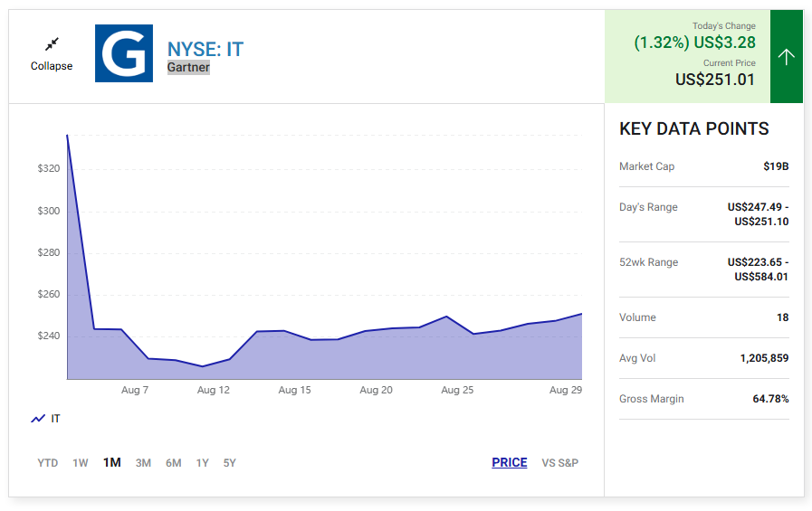Click the Gartner company name
Screen dimensions: 812x511
click(x=188, y=67)
